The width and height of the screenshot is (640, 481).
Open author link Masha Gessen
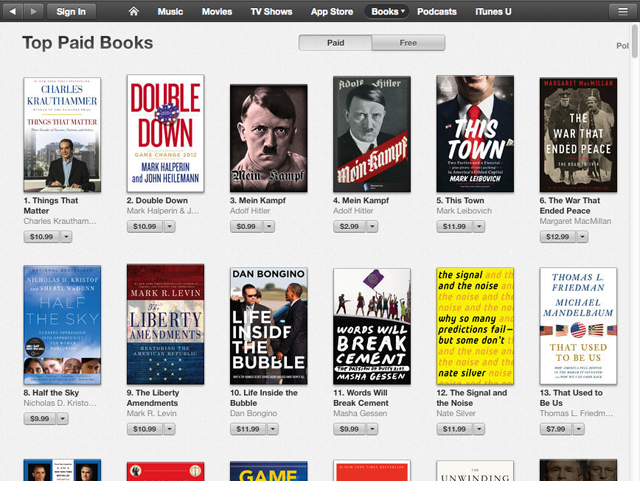tap(360, 414)
